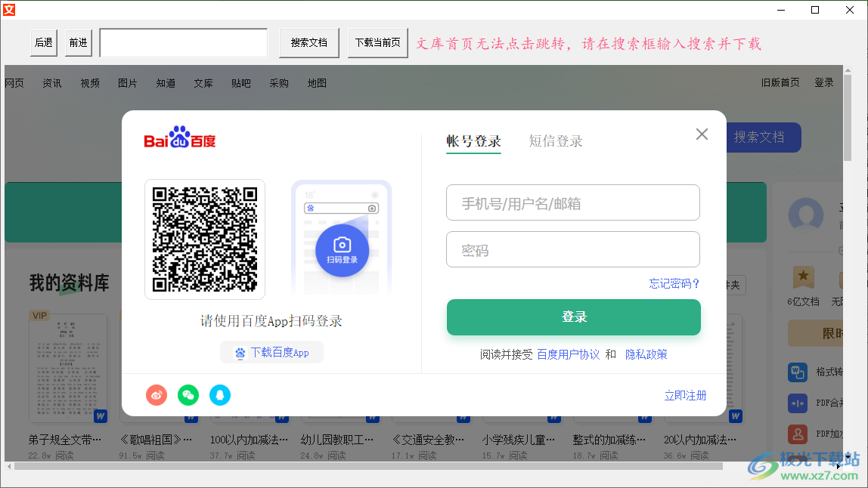
Task: Open the 视频 navigation item
Action: 90,83
